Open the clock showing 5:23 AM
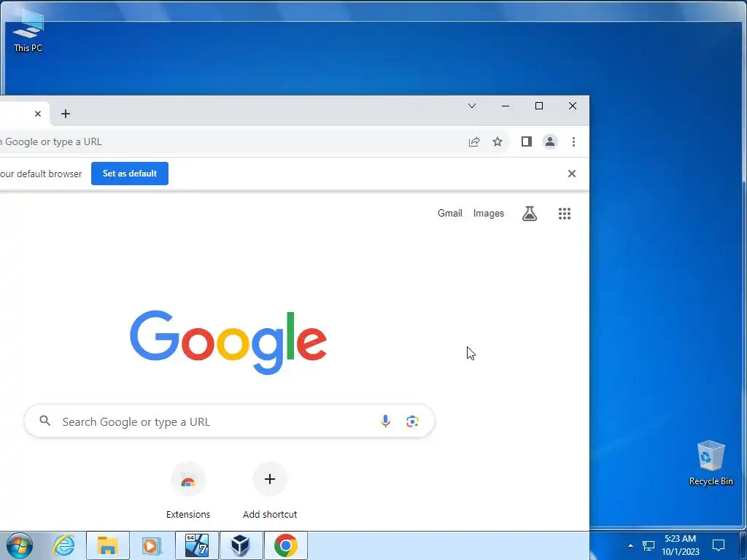This screenshot has width=747, height=560. [x=681, y=545]
